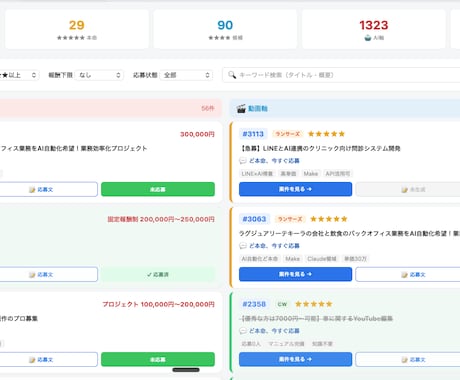This screenshot has width=460, height=380.
Task: Open the ★以上 star rating filter dropdown
Action: pos(18,75)
